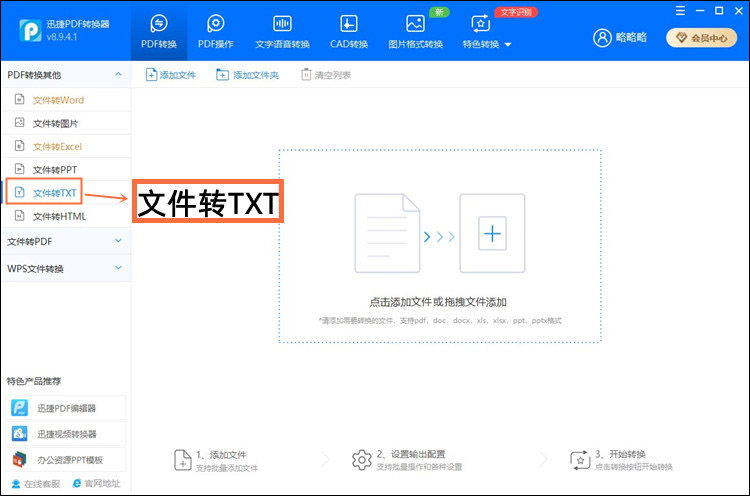Click the 特色产品推荐 heading
The width and height of the screenshot is (750, 496).
click(x=33, y=381)
